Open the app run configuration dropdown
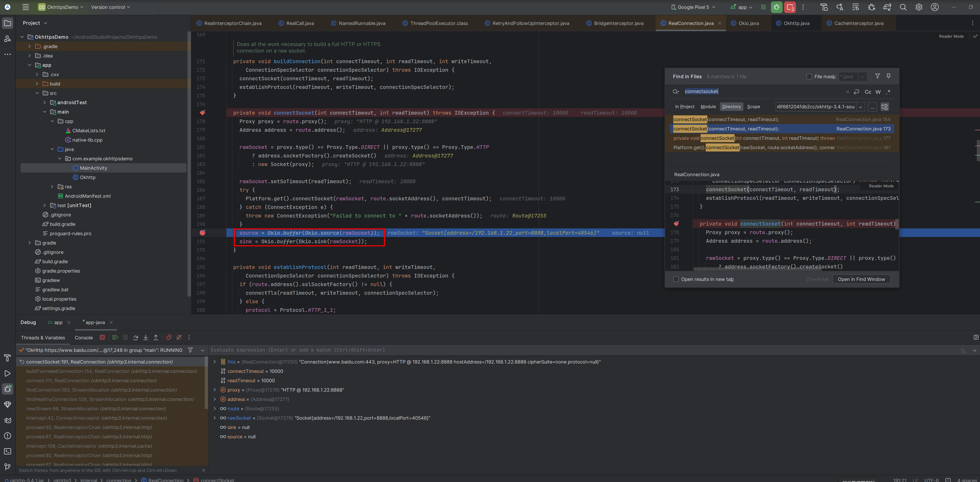The height and width of the screenshot is (482, 980). pyautogui.click(x=742, y=7)
